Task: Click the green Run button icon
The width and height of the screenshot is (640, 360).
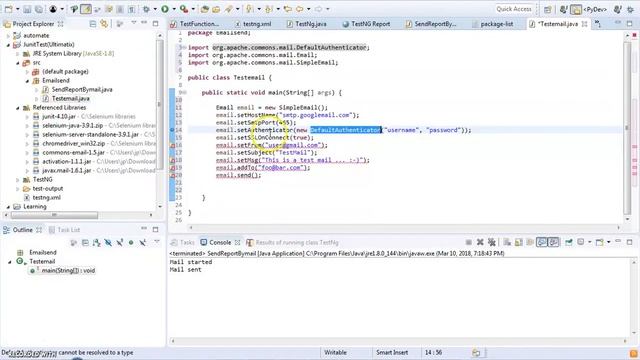Action: tap(165, 9)
